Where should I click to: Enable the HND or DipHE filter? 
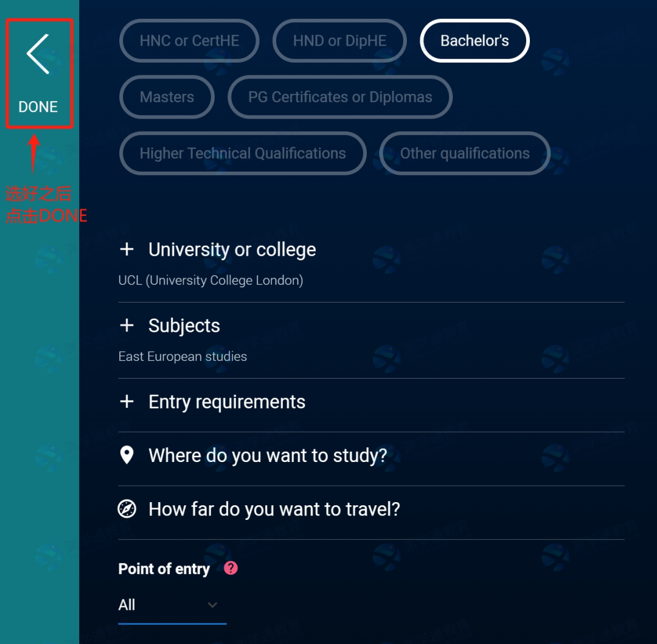339,41
